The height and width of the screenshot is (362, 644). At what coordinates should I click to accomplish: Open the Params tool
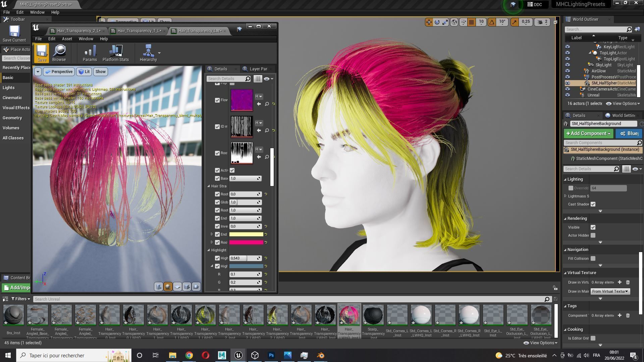point(90,53)
